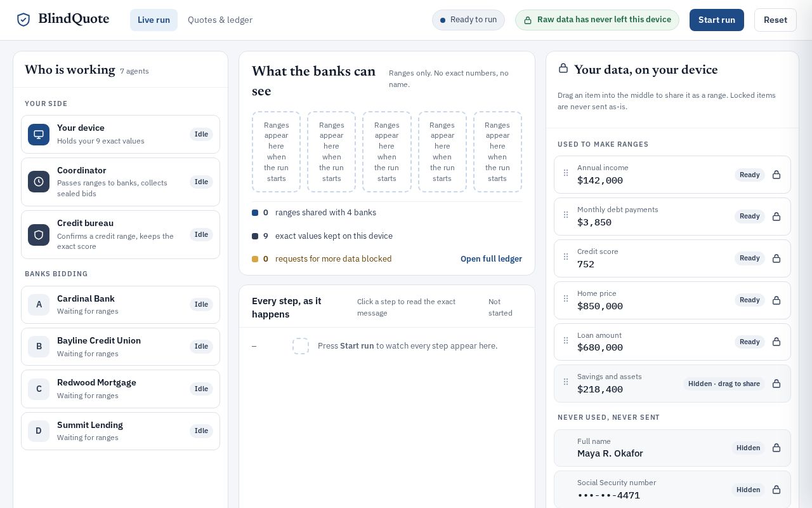Click the Idle badge on Cardinal Bank
812x508 pixels.
[201, 305]
